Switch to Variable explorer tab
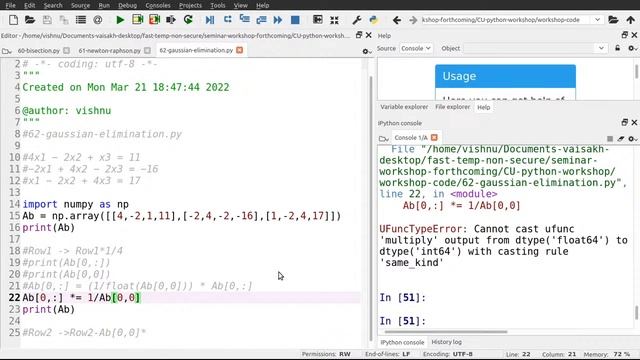This screenshot has width=640, height=360. pyautogui.click(x=404, y=107)
